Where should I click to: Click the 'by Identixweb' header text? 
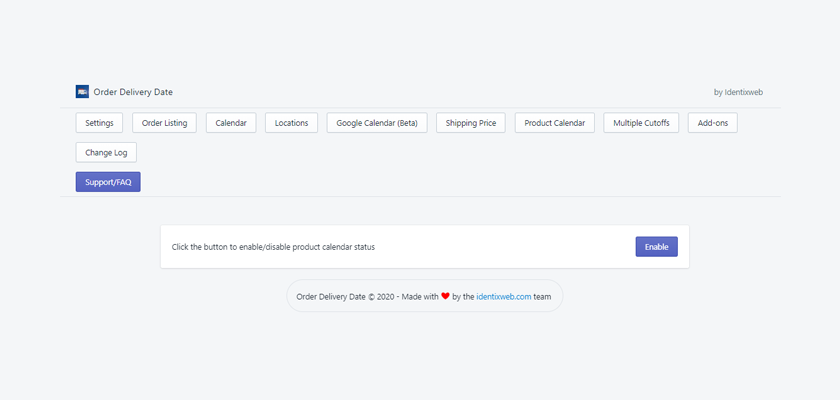pyautogui.click(x=738, y=92)
